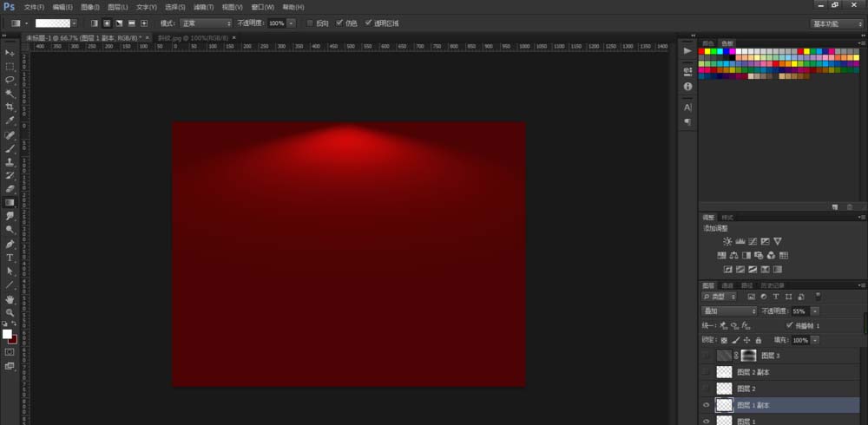Open the 帮助(H) menu
The image size is (868, 425).
293,7
